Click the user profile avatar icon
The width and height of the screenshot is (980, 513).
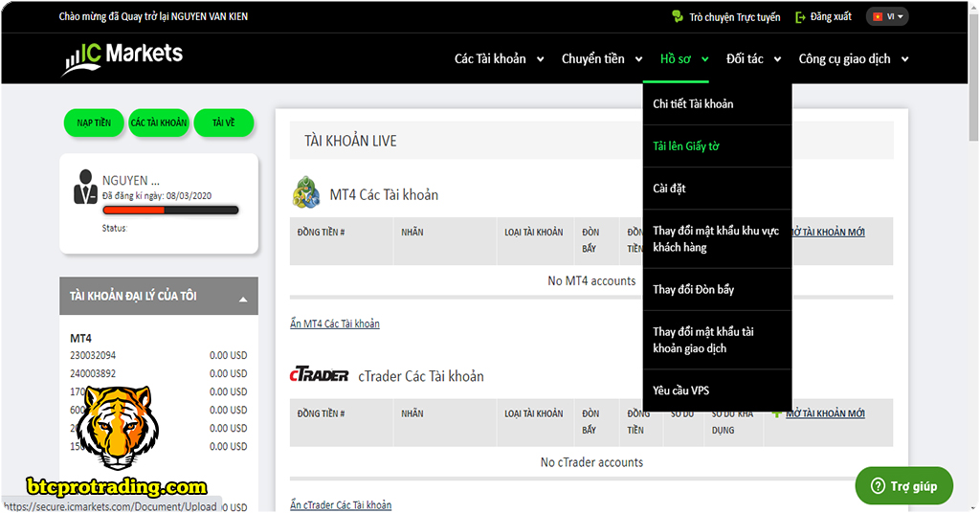[85, 188]
